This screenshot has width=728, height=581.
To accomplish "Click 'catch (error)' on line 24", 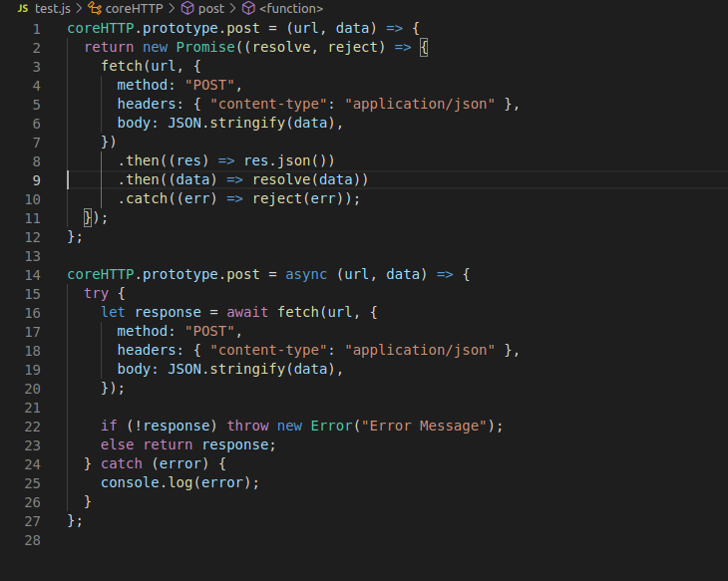I will (155, 464).
